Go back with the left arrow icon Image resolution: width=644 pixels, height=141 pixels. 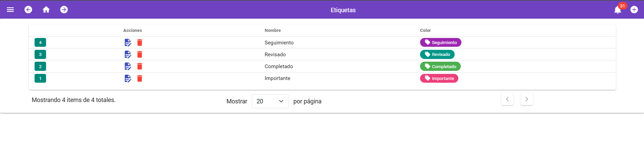[28, 10]
